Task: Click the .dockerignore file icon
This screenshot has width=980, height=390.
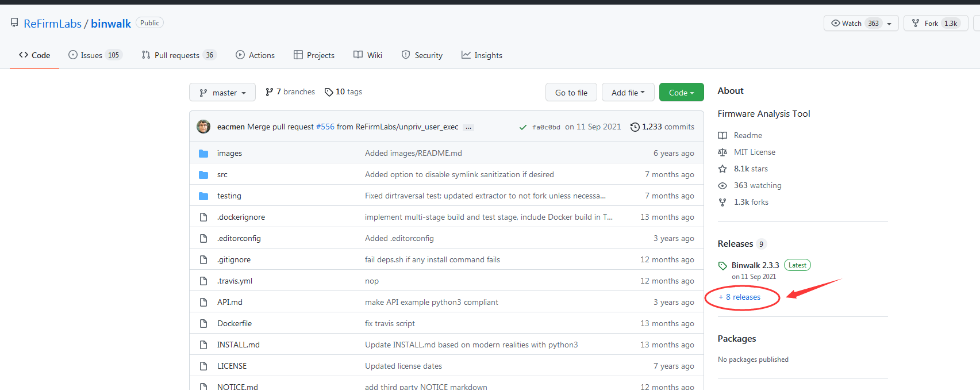Action: pos(203,217)
